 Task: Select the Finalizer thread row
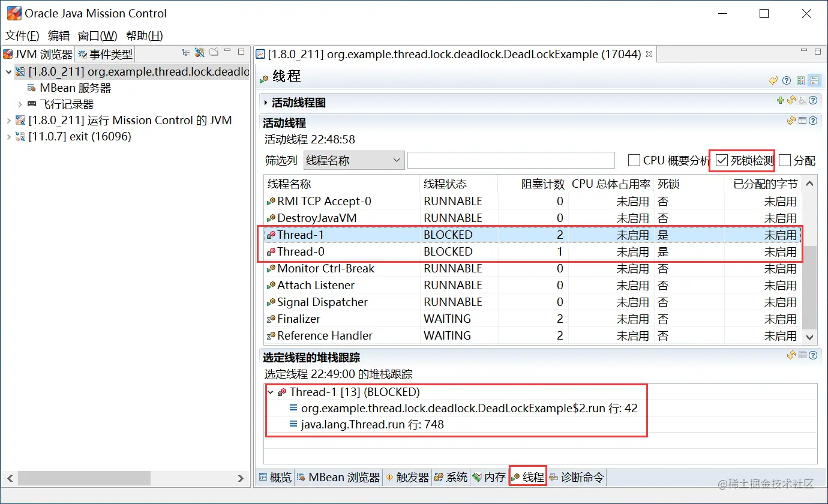point(533,319)
